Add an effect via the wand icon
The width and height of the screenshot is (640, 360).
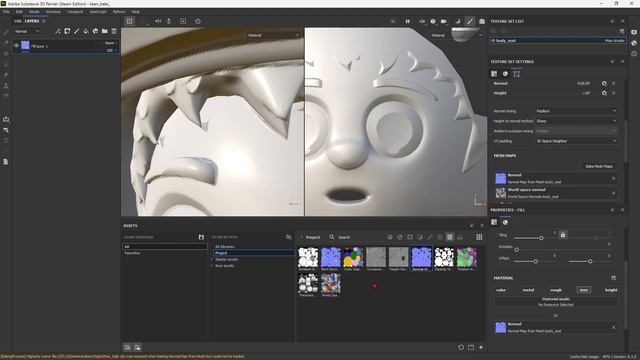pos(58,31)
